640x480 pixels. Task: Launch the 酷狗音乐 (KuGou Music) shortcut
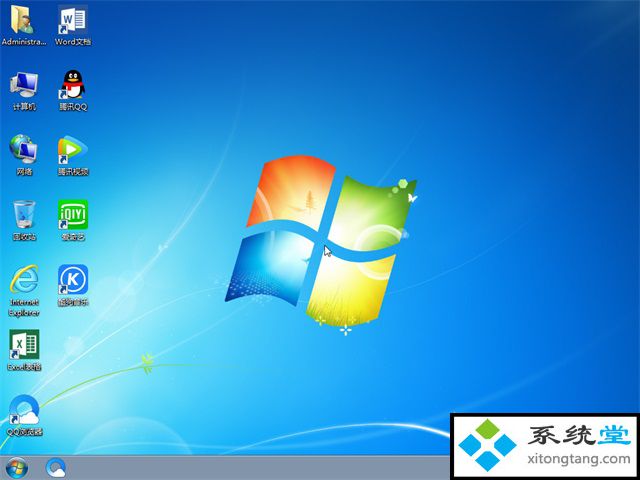pyautogui.click(x=73, y=285)
